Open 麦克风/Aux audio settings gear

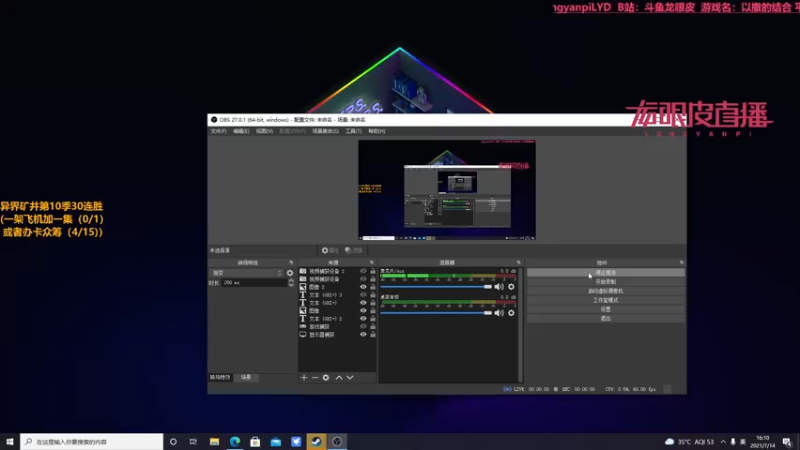511,287
